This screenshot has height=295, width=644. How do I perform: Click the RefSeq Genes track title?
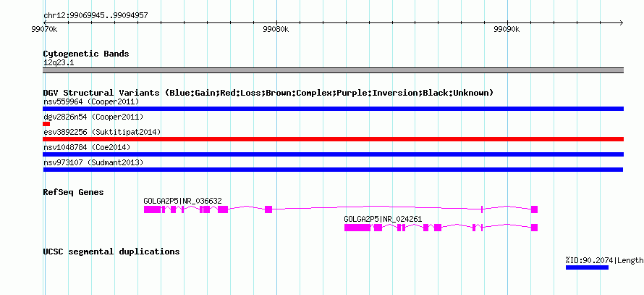(74, 192)
